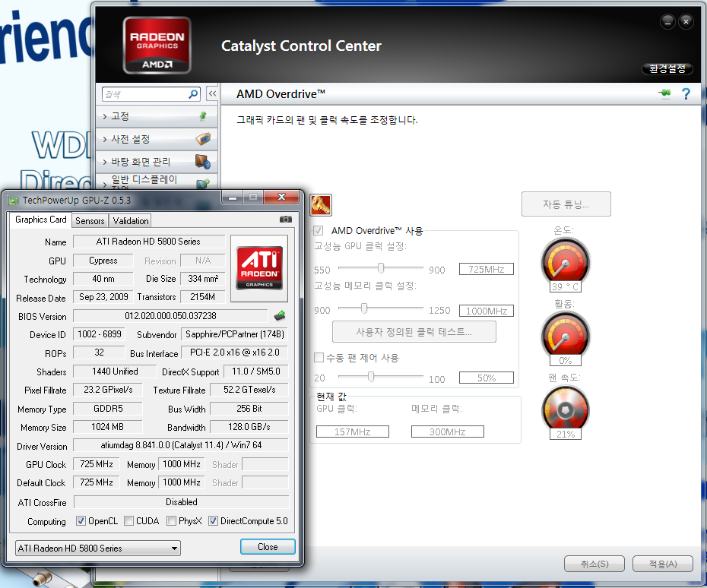Image resolution: width=707 pixels, height=588 pixels.
Task: Click the current GPU clock 157MHz value
Action: click(352, 432)
